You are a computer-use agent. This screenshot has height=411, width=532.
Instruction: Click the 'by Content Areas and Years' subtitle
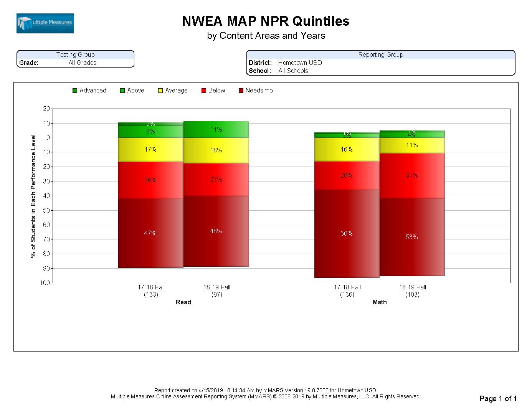tap(266, 36)
